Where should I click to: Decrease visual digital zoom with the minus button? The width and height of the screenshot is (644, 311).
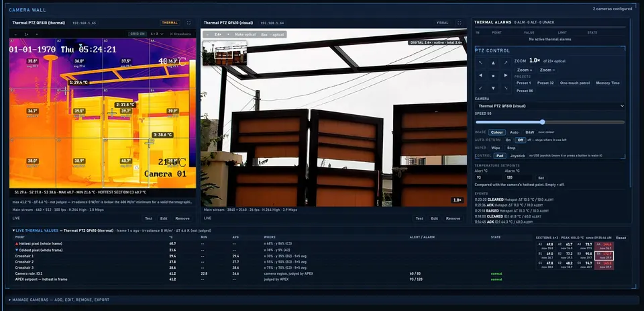(x=207, y=34)
